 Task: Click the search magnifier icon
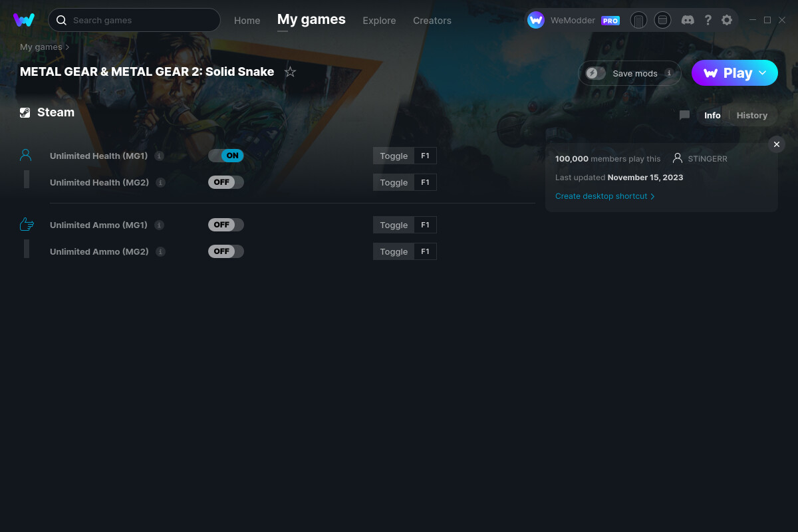(x=61, y=21)
